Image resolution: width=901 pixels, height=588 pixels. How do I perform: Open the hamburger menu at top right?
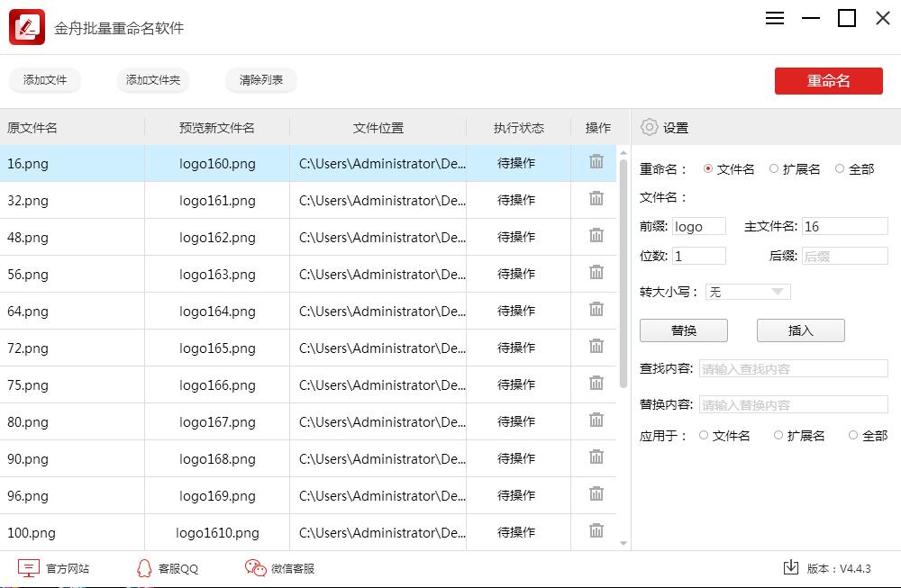point(774,18)
